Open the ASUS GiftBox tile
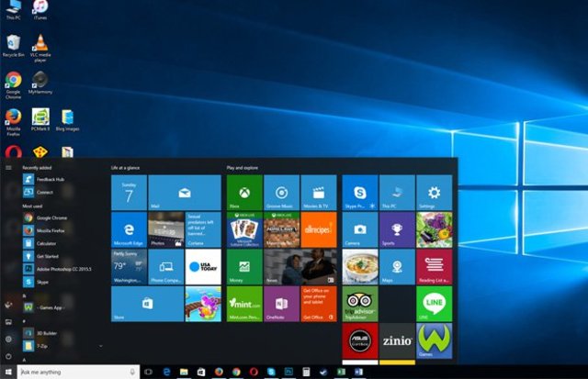Image resolution: width=588 pixels, height=379 pixels. [x=360, y=340]
